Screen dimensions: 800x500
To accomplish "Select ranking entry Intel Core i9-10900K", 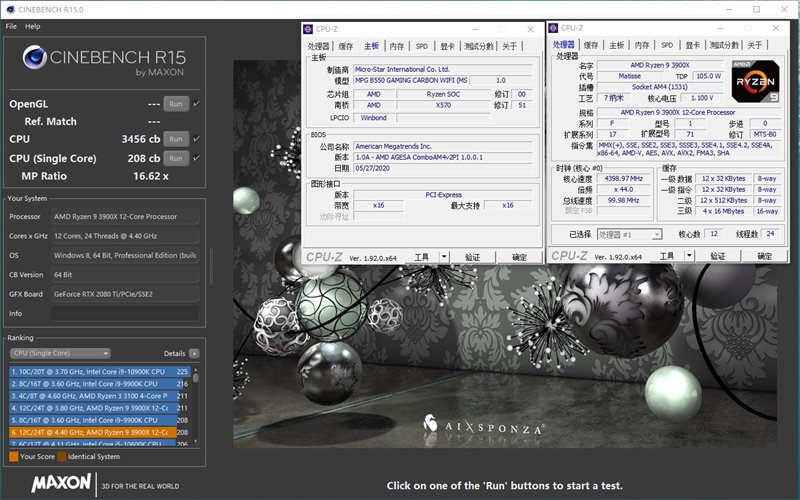I will 99,371.
